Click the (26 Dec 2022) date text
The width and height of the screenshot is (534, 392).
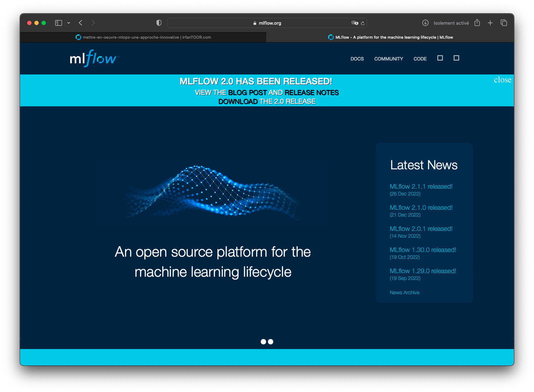tap(405, 194)
